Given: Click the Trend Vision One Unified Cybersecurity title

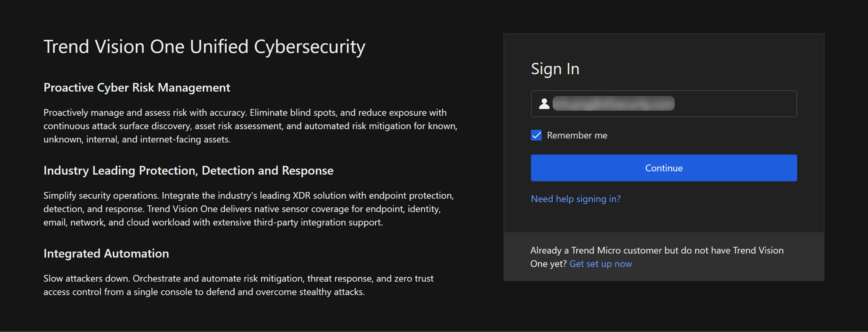Looking at the screenshot, I should click(x=204, y=47).
